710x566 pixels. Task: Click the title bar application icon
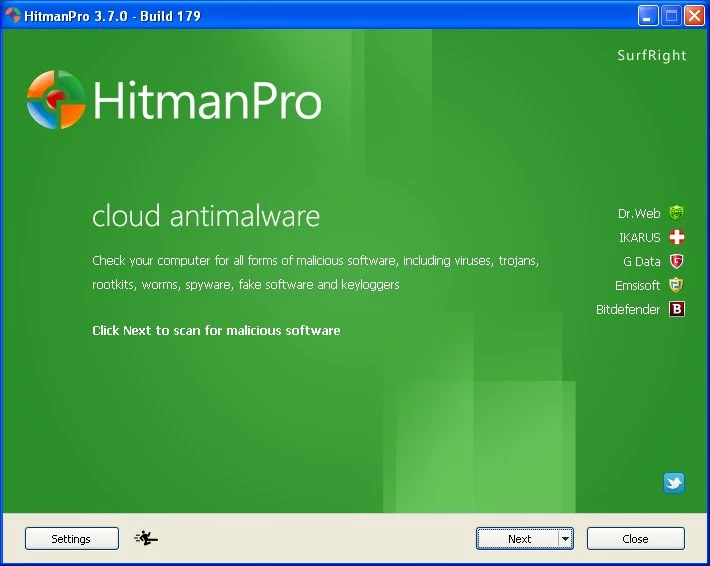[x=13, y=14]
